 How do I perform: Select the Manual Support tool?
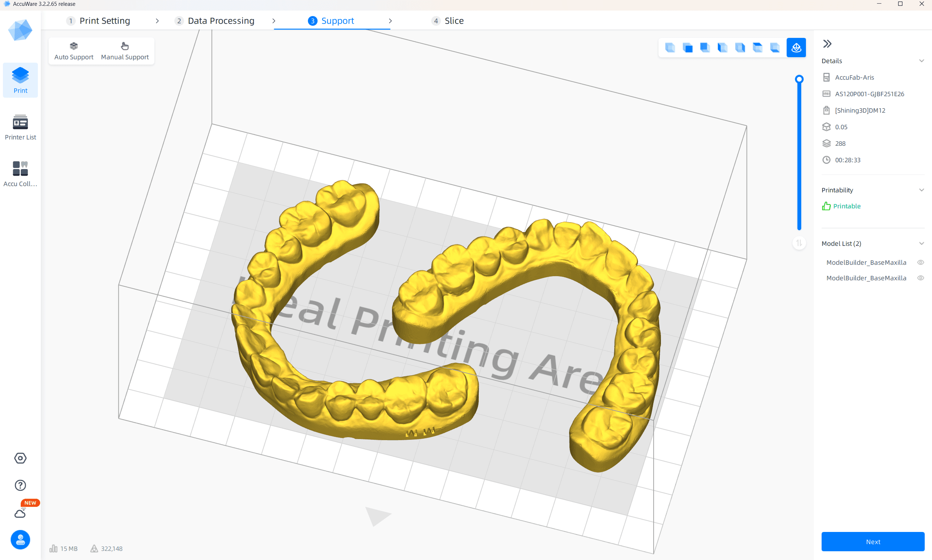[x=125, y=51]
